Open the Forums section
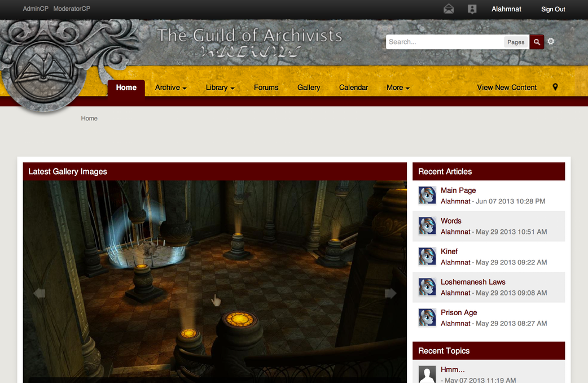This screenshot has height=383, width=588. [x=266, y=88]
